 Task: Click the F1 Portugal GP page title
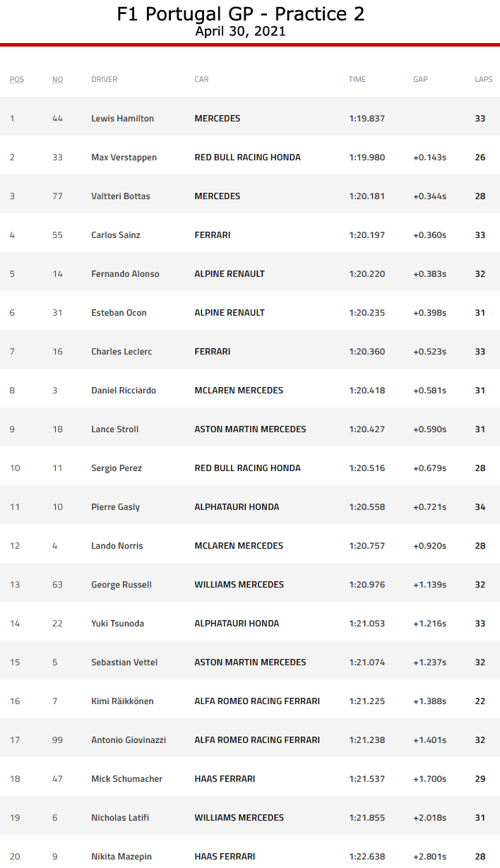pyautogui.click(x=241, y=14)
